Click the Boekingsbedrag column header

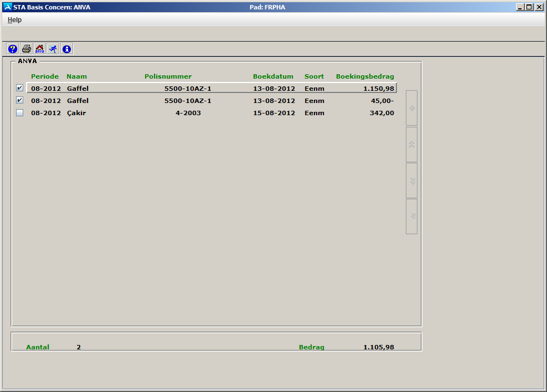365,76
